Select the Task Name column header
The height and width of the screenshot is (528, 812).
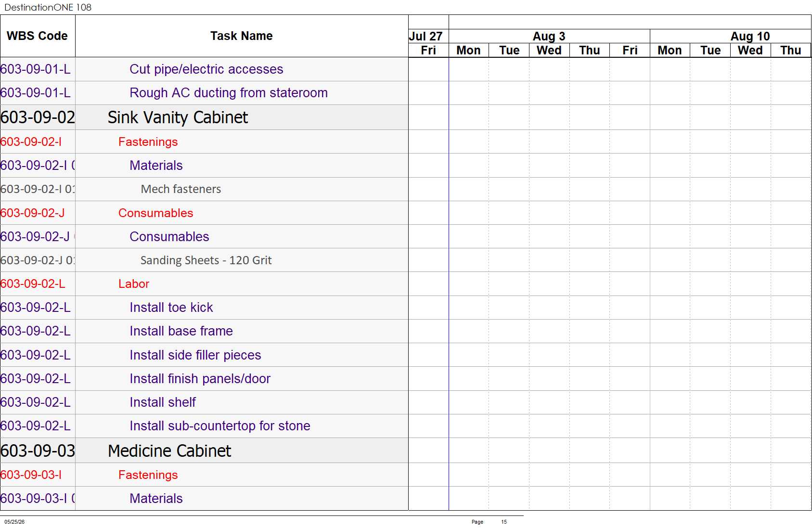pyautogui.click(x=242, y=36)
